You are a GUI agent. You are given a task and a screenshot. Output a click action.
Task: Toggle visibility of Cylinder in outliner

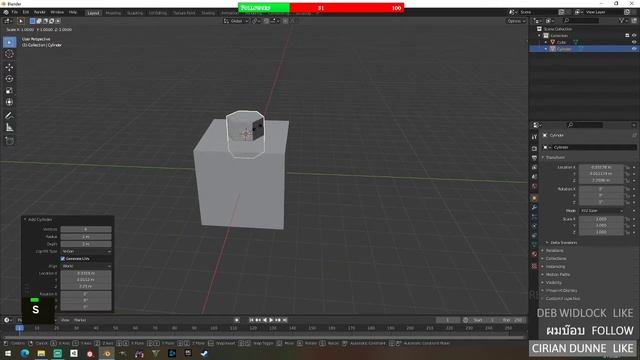pyautogui.click(x=634, y=49)
